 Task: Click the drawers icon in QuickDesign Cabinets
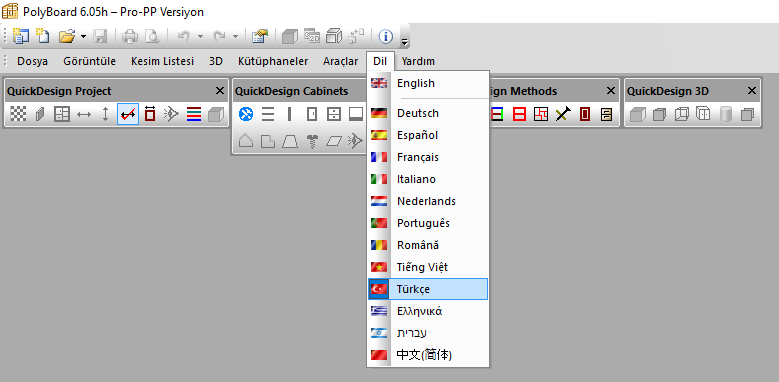pos(334,114)
